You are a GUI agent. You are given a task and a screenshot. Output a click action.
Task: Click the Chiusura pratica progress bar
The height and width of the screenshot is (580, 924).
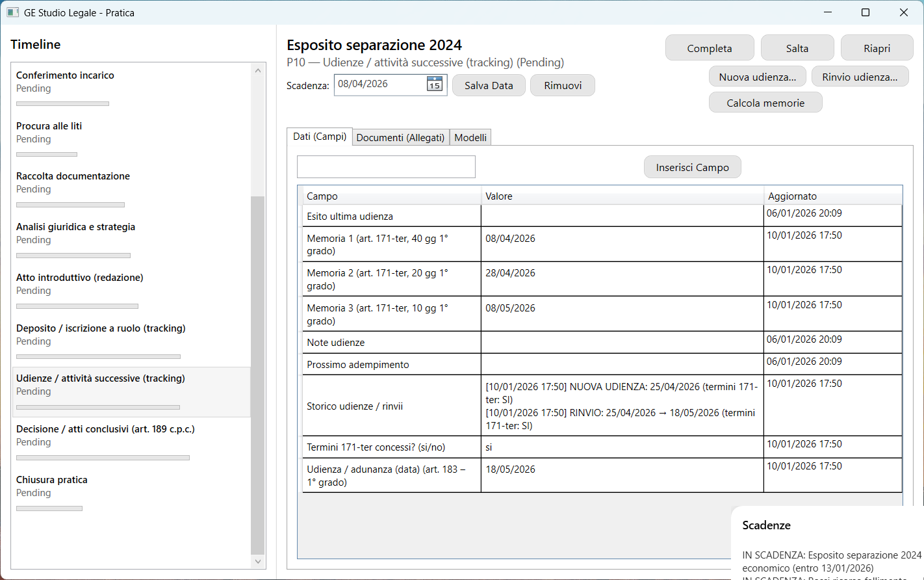coord(49,508)
